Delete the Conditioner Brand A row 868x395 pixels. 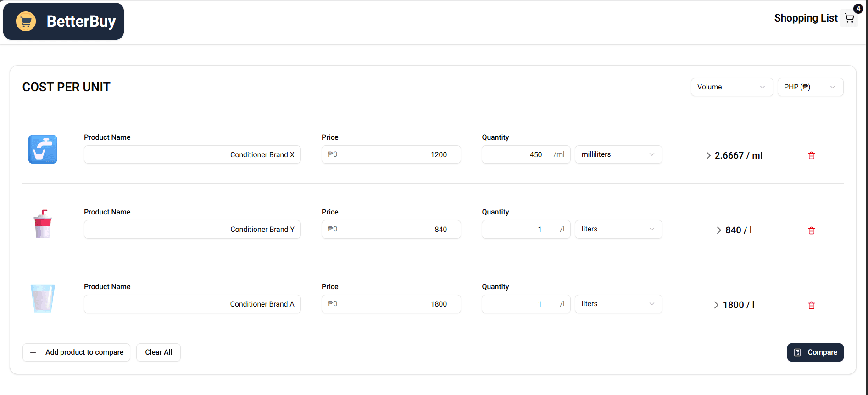pyautogui.click(x=811, y=305)
